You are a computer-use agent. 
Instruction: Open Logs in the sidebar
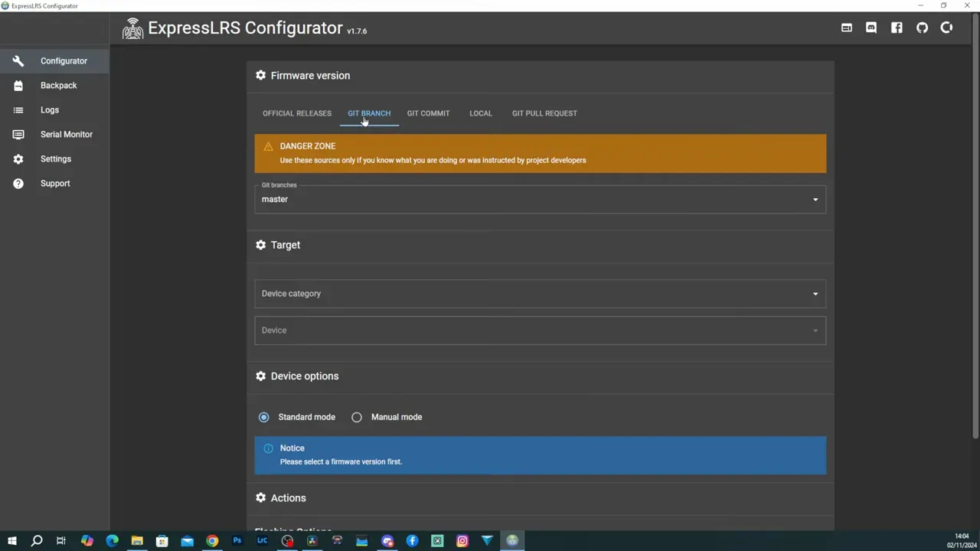point(54,109)
